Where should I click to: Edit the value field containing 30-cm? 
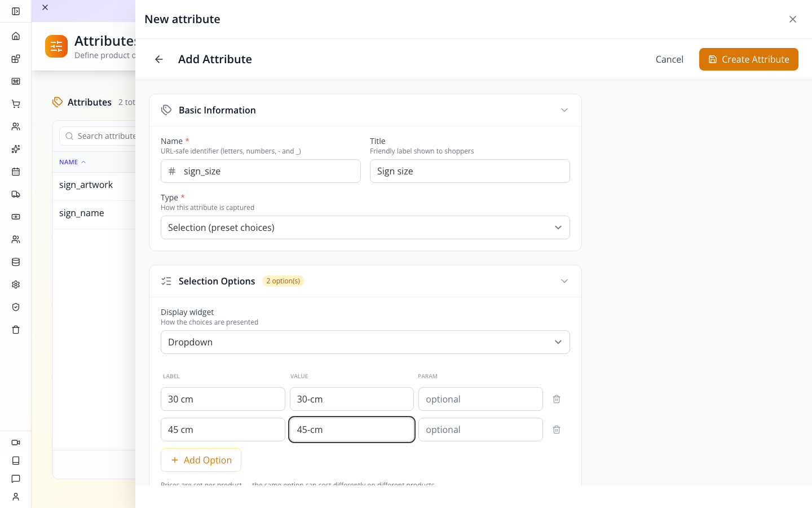point(352,399)
